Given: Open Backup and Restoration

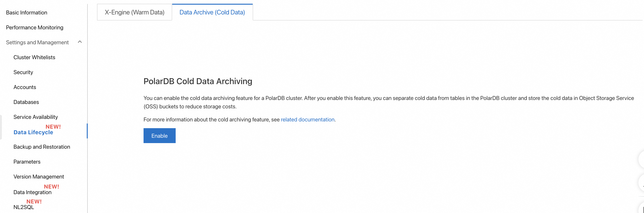Looking at the screenshot, I should (42, 147).
